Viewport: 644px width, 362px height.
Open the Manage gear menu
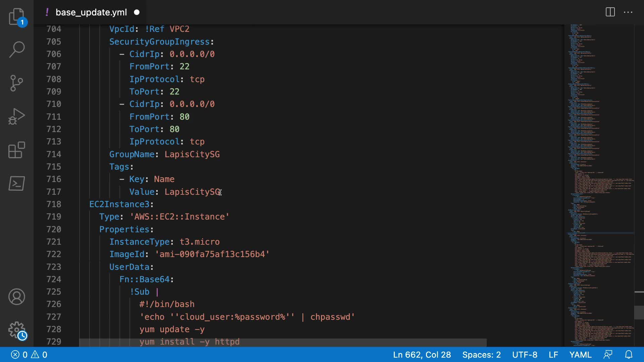click(x=16, y=330)
